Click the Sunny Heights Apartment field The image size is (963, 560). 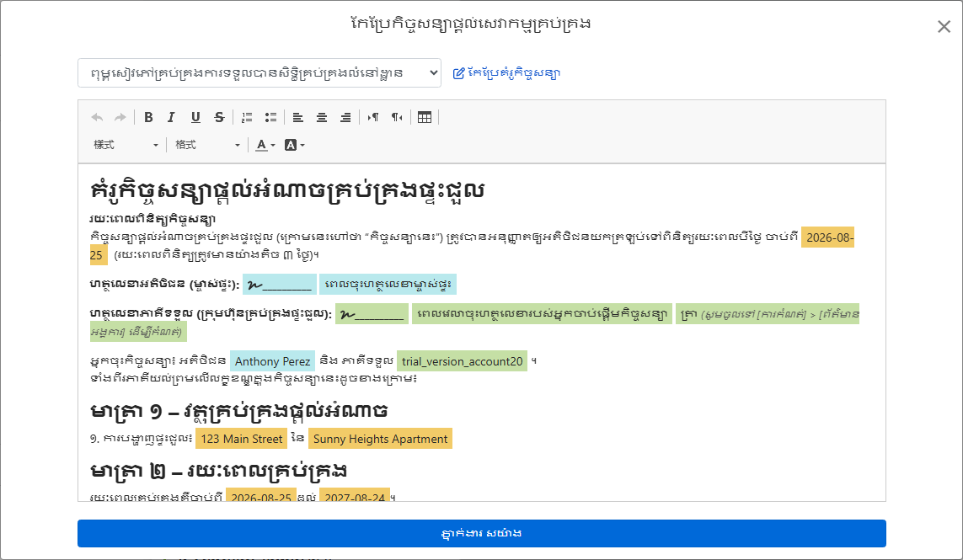(380, 439)
